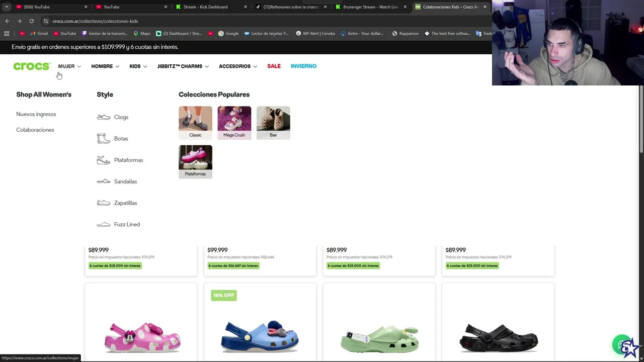Open the (3) Dashboard / Stre... bookmark

(179, 34)
